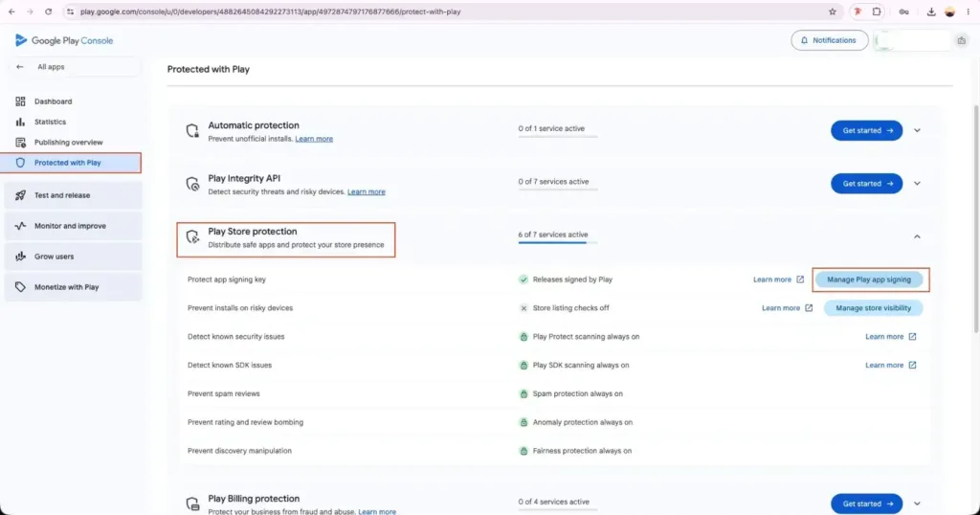Click the X icon beside Store listing checks off
Screen dimensions: 980x515
coord(523,308)
